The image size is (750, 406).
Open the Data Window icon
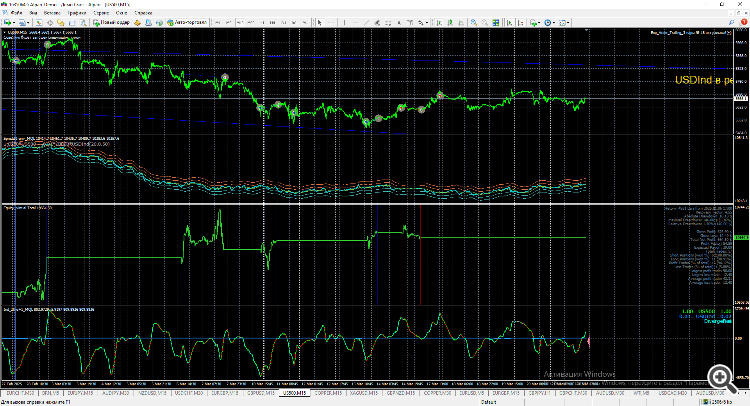pyautogui.click(x=50, y=22)
